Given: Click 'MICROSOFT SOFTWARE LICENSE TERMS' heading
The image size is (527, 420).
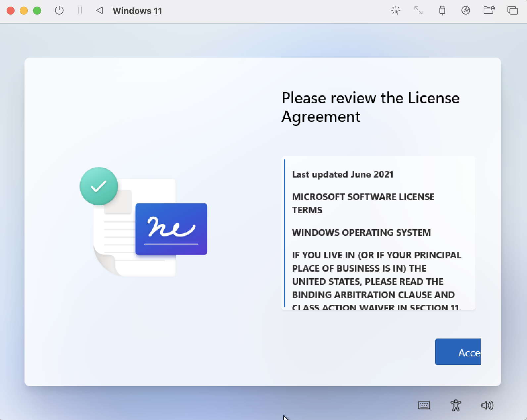Looking at the screenshot, I should pos(363,203).
